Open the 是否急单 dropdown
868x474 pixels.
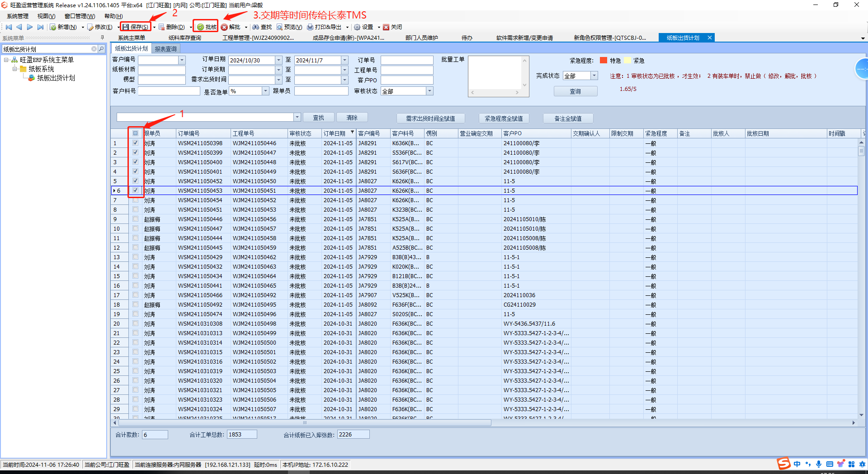[266, 91]
